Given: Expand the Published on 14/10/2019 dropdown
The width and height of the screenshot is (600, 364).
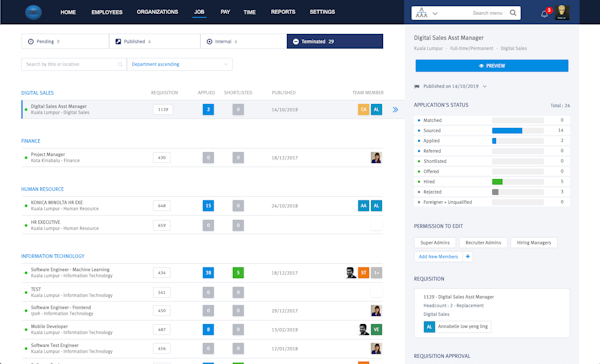Looking at the screenshot, I should tap(484, 87).
